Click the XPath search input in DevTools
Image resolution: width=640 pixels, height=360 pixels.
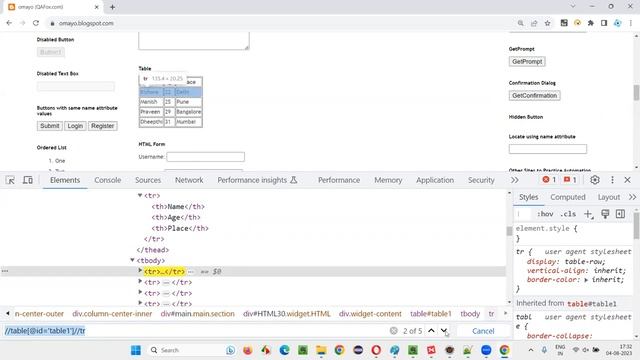pyautogui.click(x=195, y=331)
